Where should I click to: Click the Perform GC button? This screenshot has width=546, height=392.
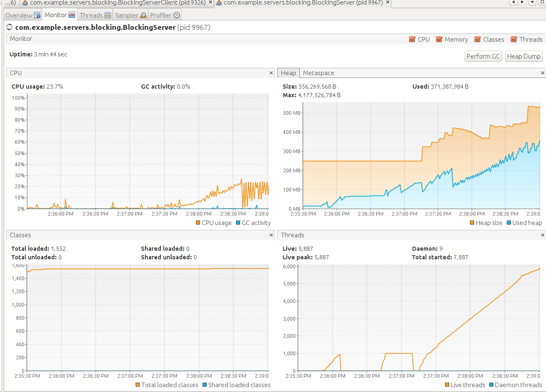(483, 56)
